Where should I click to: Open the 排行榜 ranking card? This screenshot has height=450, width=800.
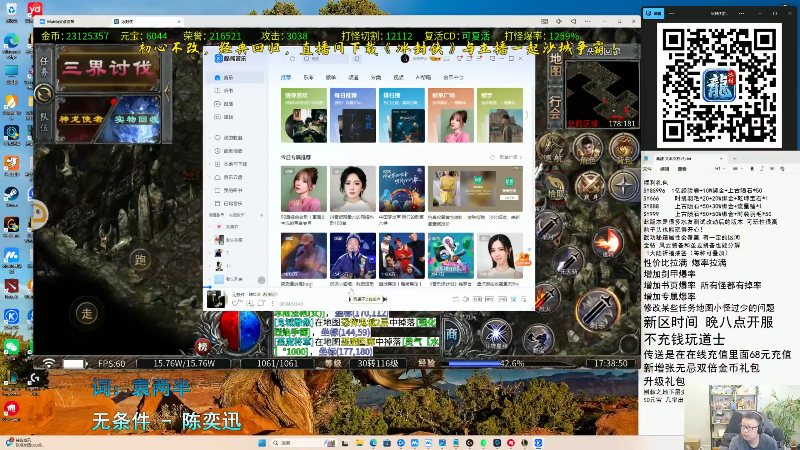pos(402,115)
